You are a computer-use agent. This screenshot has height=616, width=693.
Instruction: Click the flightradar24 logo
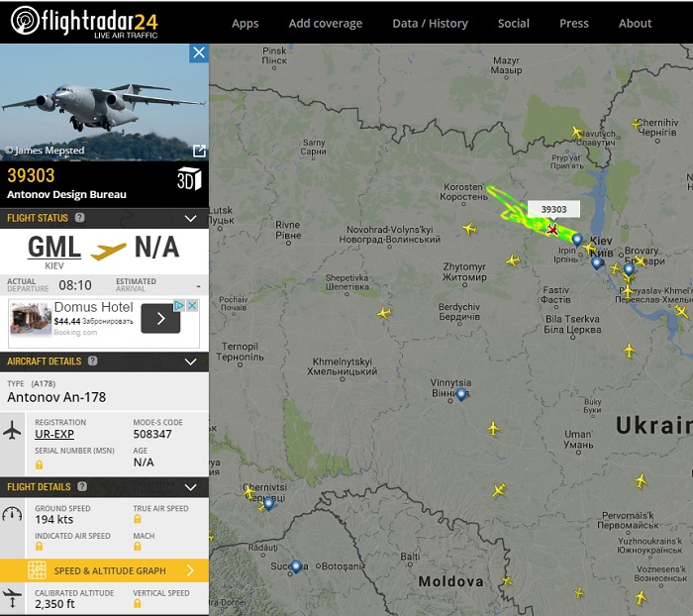pos(84,22)
